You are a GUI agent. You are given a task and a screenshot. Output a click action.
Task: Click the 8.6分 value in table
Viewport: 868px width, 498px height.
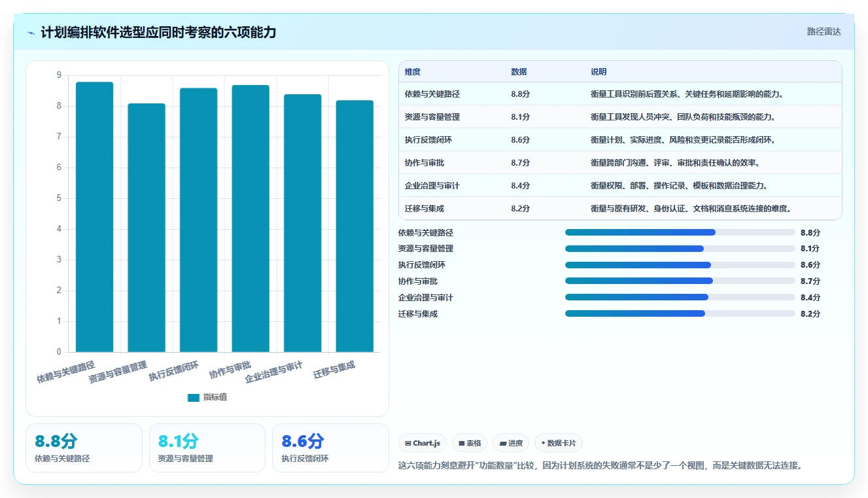pos(521,140)
